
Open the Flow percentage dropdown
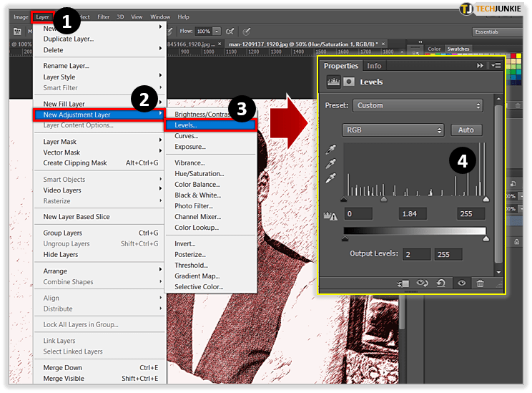click(217, 31)
